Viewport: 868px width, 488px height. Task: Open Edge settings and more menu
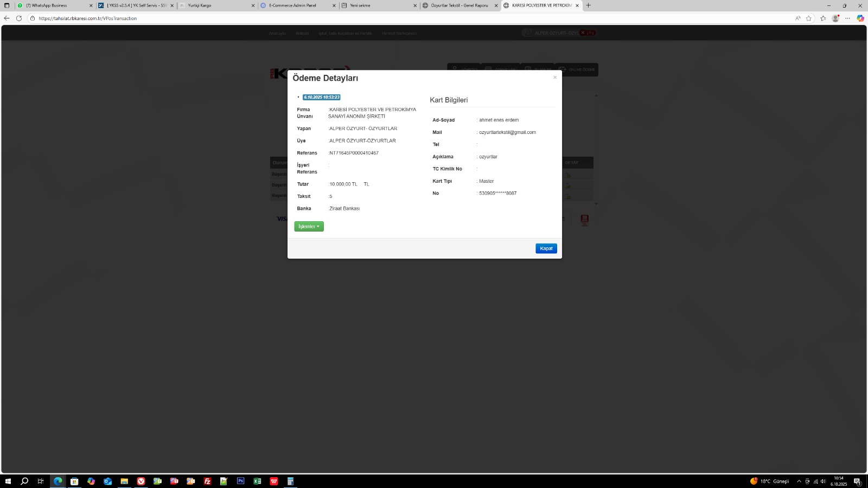tap(847, 18)
